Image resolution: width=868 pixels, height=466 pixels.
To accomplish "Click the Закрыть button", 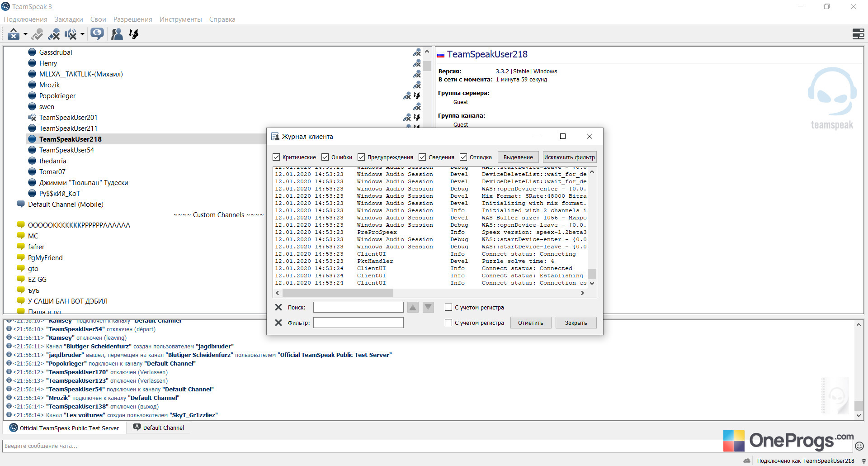I will click(576, 323).
